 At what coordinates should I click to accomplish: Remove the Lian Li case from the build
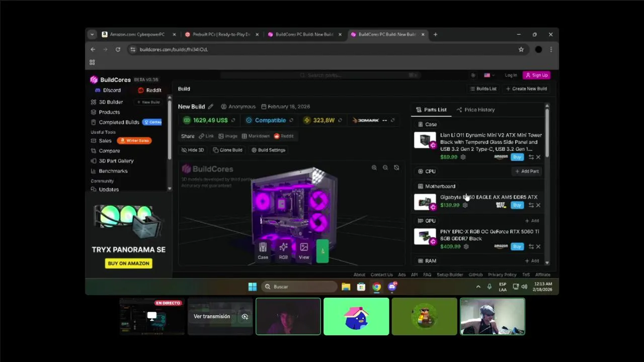point(538,157)
